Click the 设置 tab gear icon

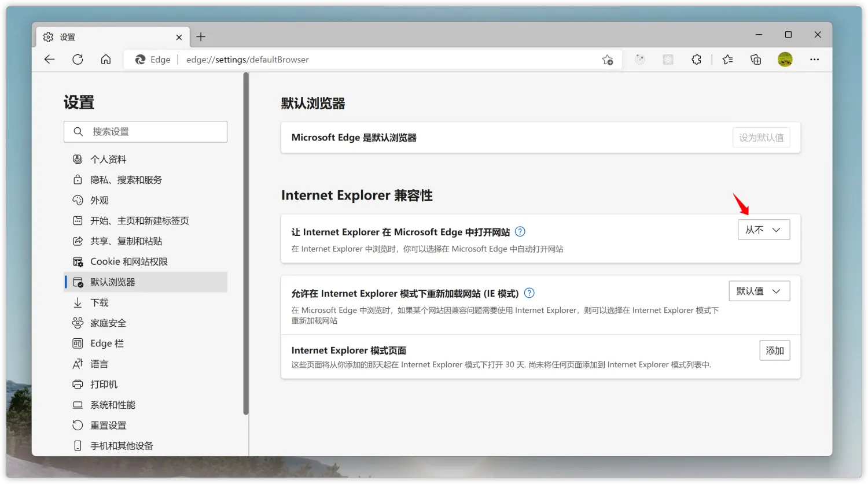pyautogui.click(x=49, y=37)
